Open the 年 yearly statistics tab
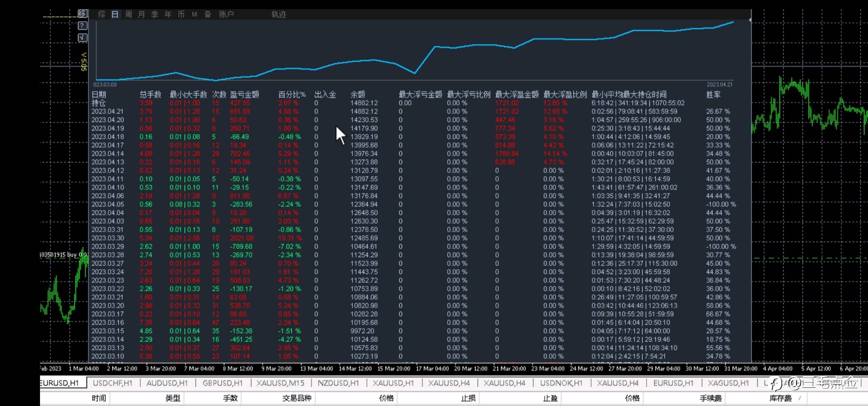Viewport: 868px width, 406px height. pyautogui.click(x=168, y=15)
